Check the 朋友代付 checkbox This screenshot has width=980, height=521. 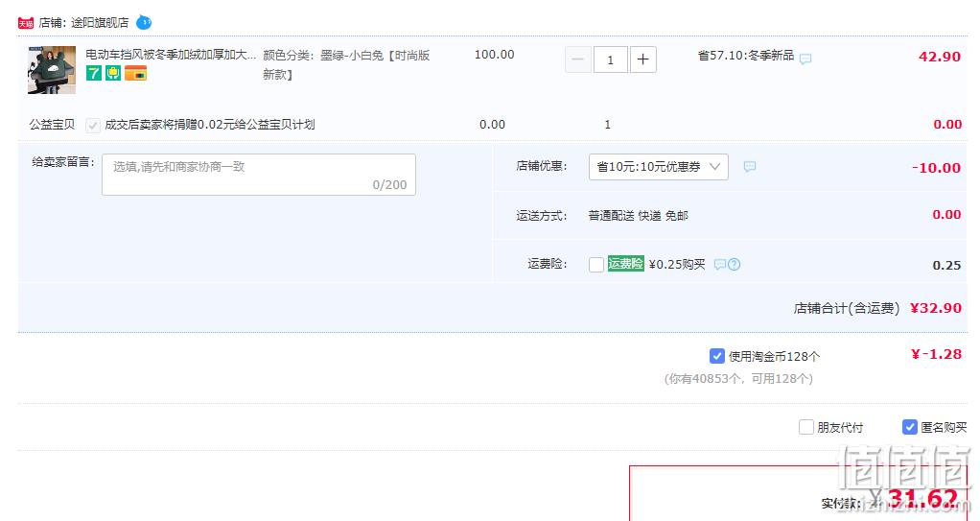(806, 427)
